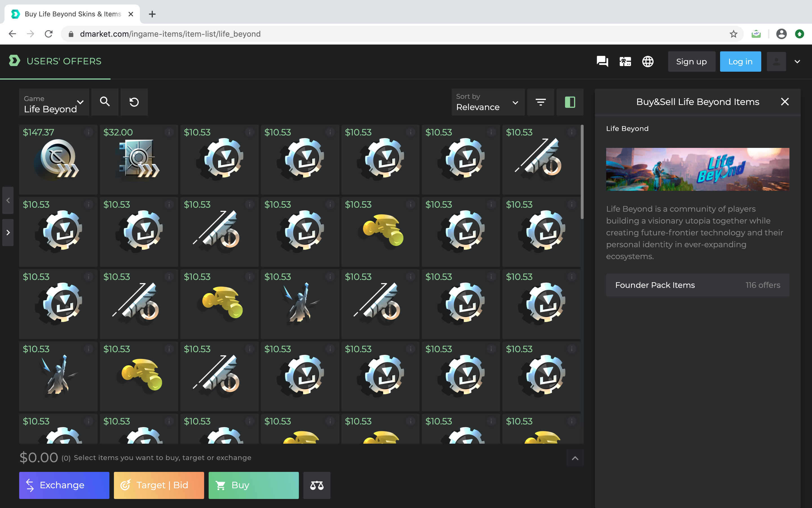Click the Sign up button
This screenshot has height=508, width=812.
(x=692, y=62)
